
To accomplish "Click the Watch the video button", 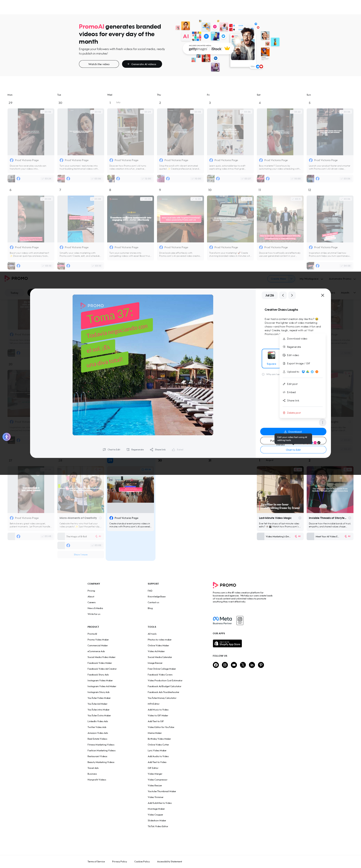I will 99,64.
